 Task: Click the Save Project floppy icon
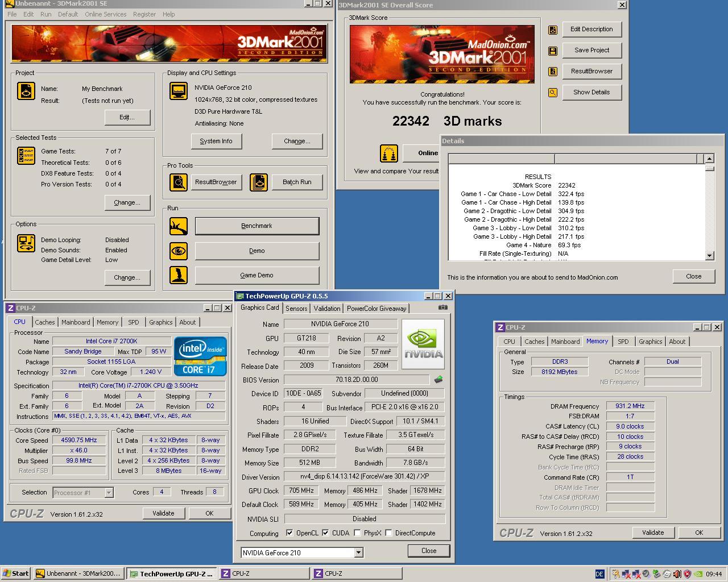click(x=552, y=51)
